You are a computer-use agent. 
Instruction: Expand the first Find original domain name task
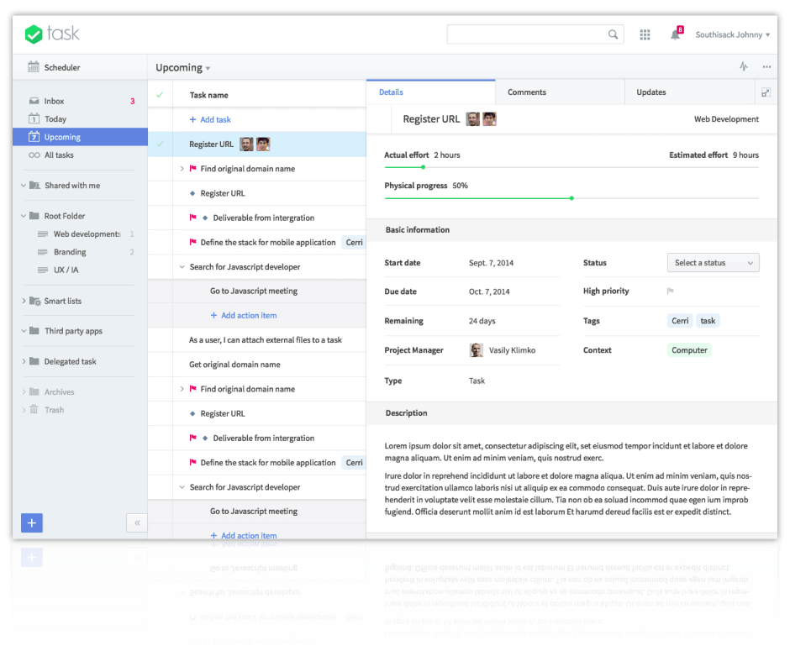click(182, 169)
